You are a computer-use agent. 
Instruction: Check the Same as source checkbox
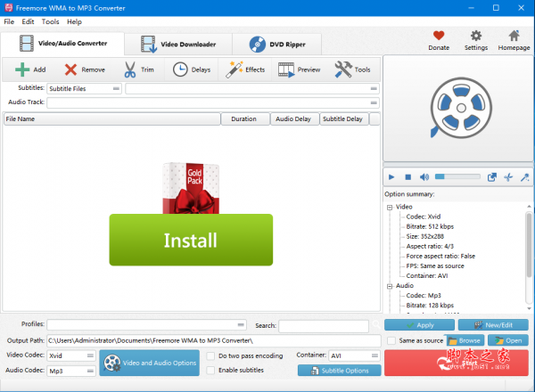point(391,340)
